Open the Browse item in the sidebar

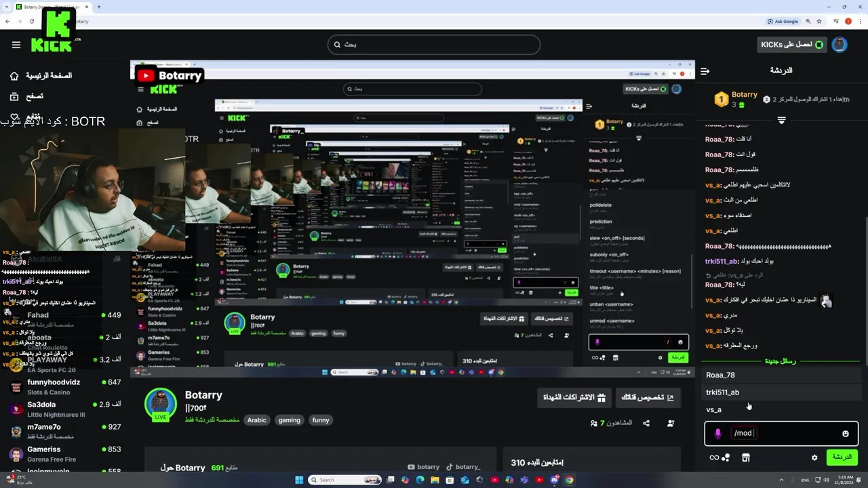tap(27, 97)
